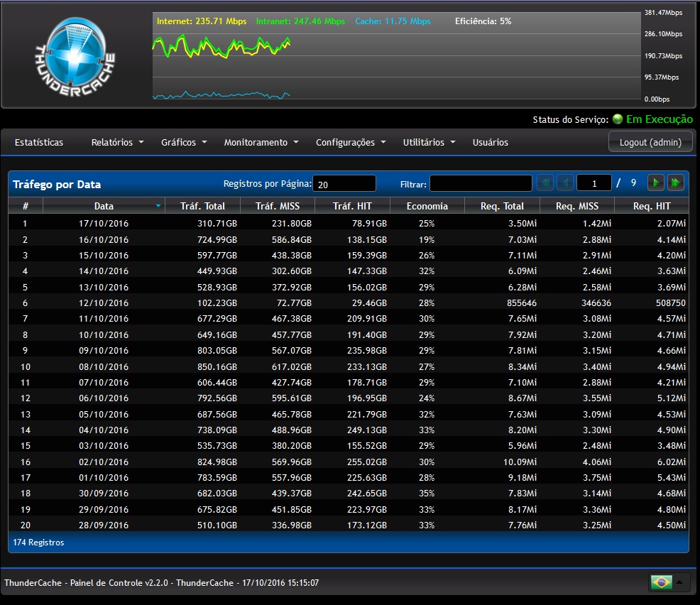Open the Configurações menu
This screenshot has width=700, height=605.
351,142
